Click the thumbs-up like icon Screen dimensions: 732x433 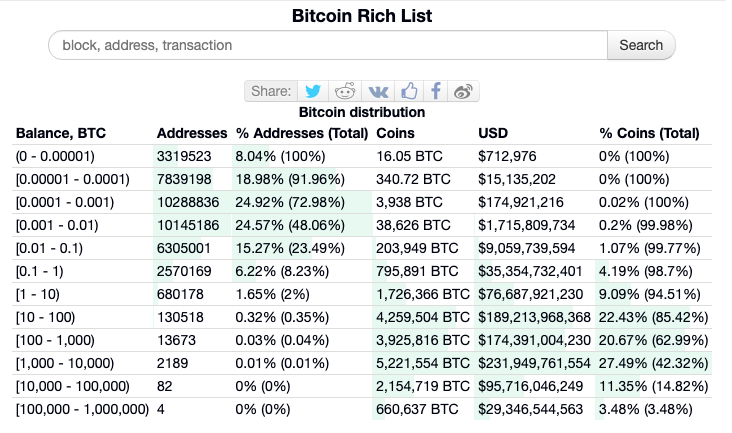[x=409, y=91]
